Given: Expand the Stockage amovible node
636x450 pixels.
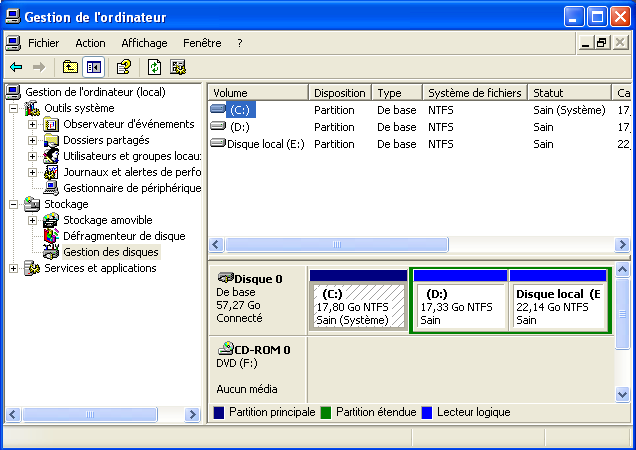Looking at the screenshot, I should [32, 220].
